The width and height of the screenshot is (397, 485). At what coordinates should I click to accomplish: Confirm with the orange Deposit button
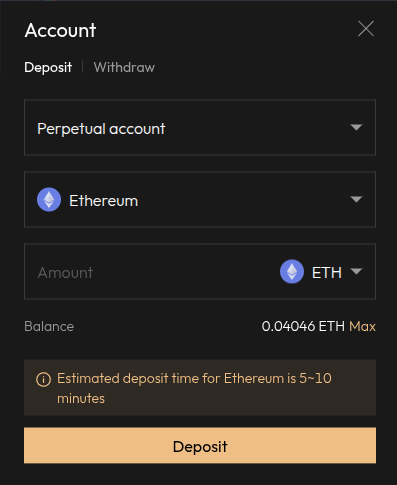click(200, 446)
